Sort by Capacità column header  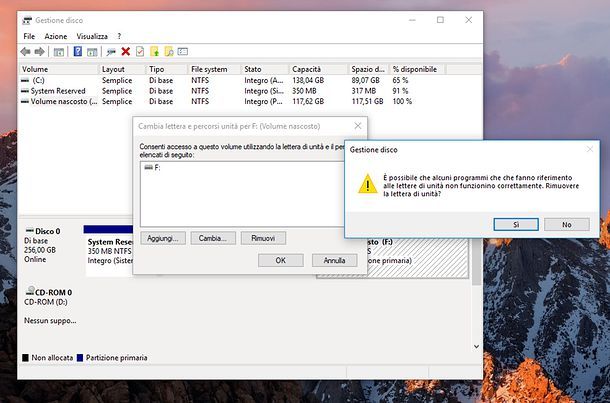tap(318, 69)
